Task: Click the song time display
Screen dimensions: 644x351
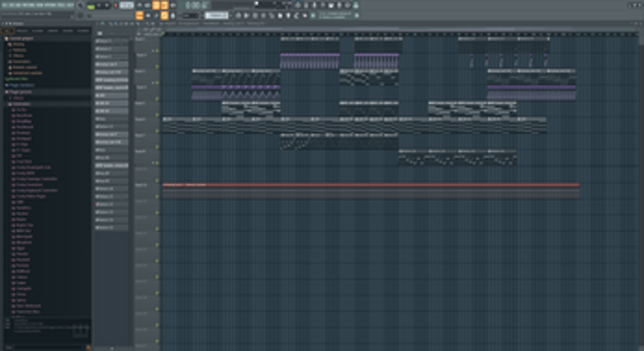Action: [198, 6]
